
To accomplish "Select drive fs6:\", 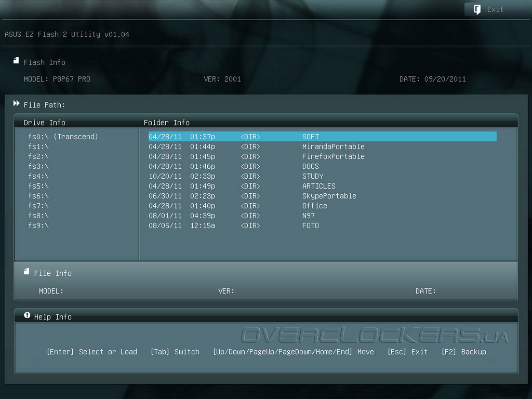I will [38, 196].
